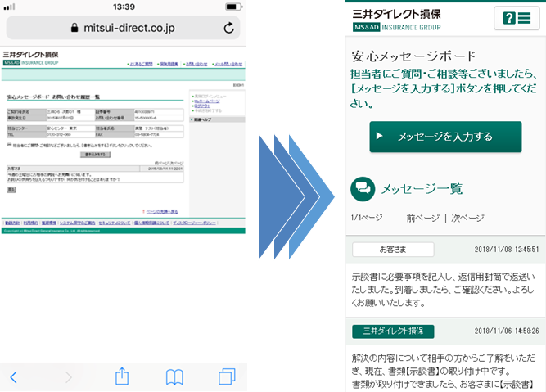Open the メール問い合わせ link in old page header
Viewport: 546px width, 392px height.
tap(228, 64)
